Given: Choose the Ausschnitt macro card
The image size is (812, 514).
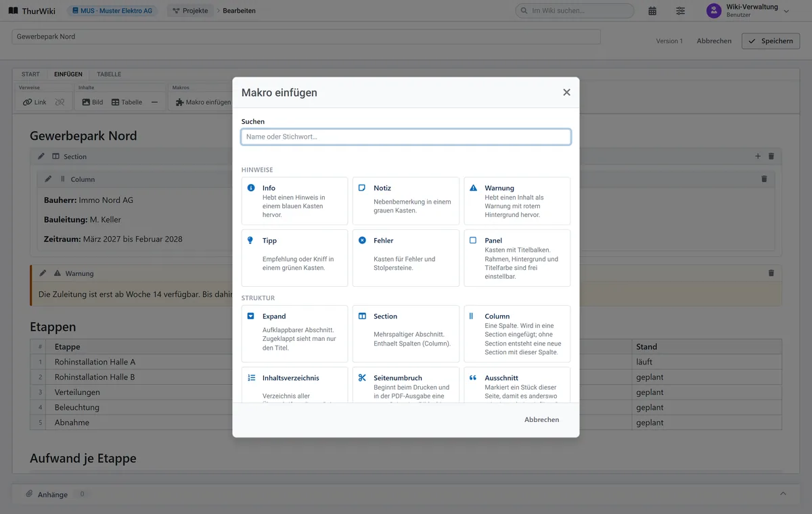Looking at the screenshot, I should pos(517,385).
